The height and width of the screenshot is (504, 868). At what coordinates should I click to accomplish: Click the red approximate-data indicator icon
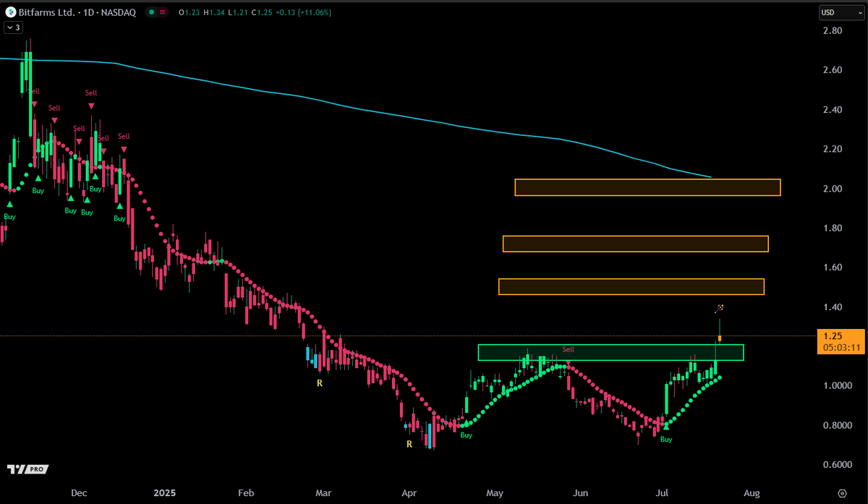coord(163,13)
